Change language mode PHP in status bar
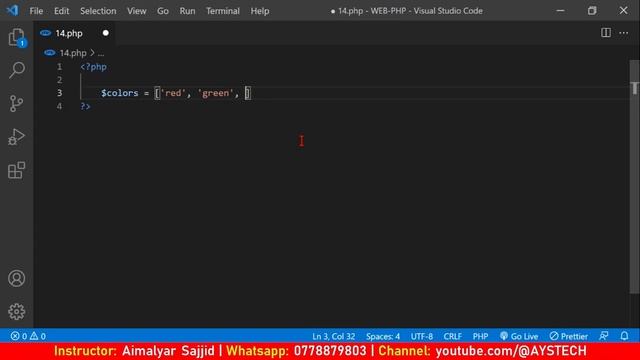 pos(480,336)
